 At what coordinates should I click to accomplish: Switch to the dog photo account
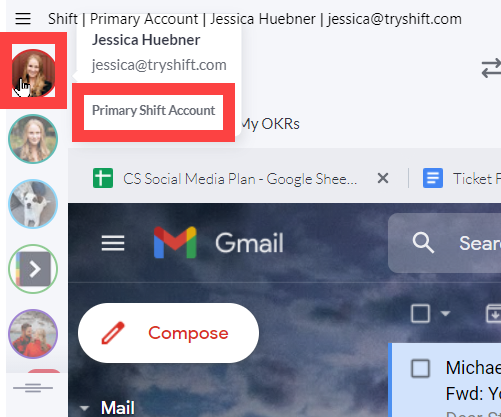pos(33,204)
